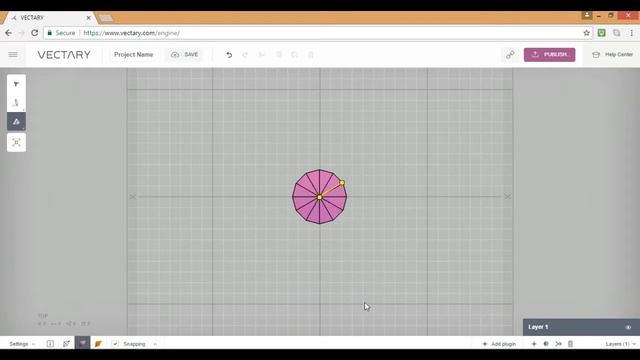The width and height of the screenshot is (640, 360).
Task: Open the Help Center
Action: click(x=613, y=55)
